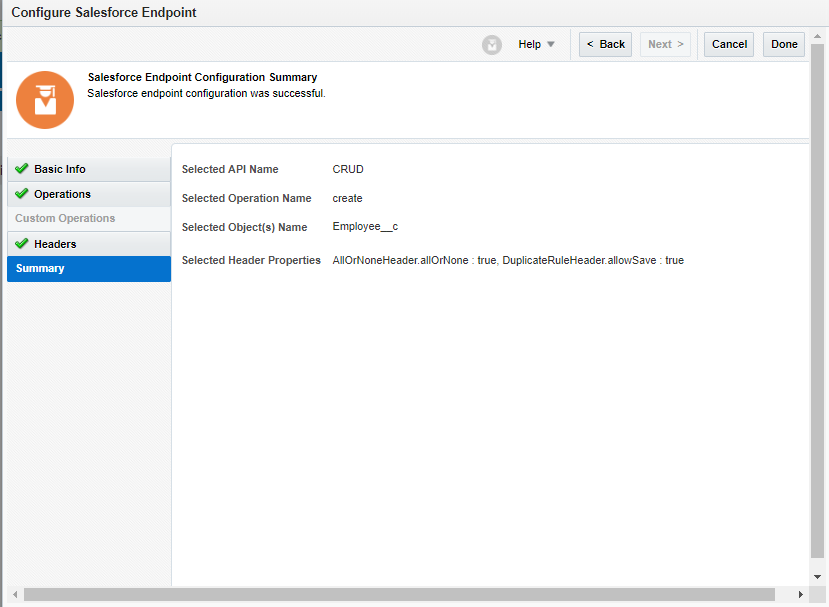Click the Selected API Name label

pyautogui.click(x=230, y=169)
